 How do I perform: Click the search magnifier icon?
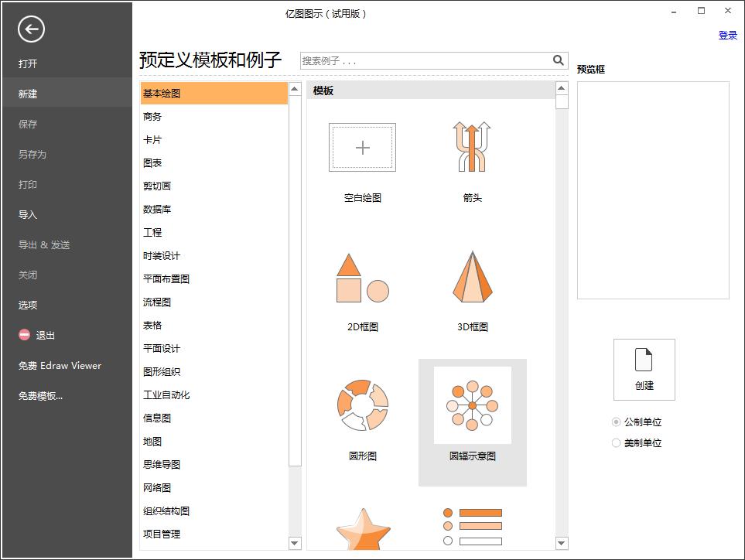558,60
